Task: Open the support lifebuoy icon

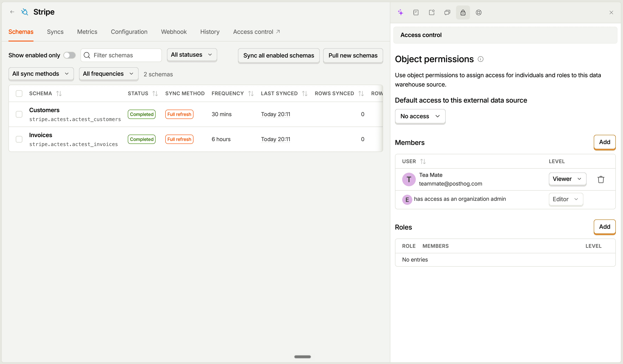Action: pyautogui.click(x=479, y=12)
